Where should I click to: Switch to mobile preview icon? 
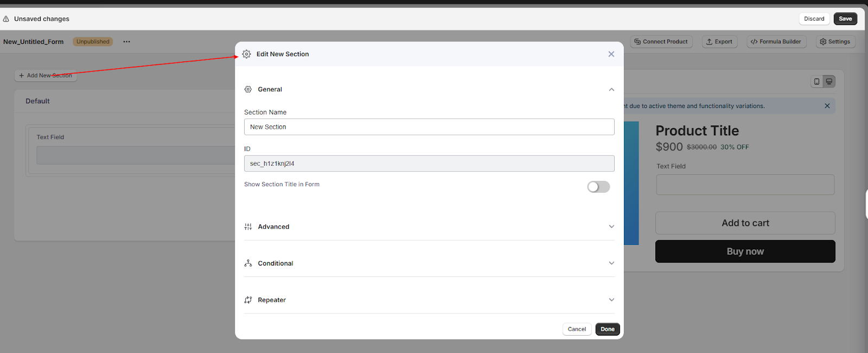click(x=816, y=81)
